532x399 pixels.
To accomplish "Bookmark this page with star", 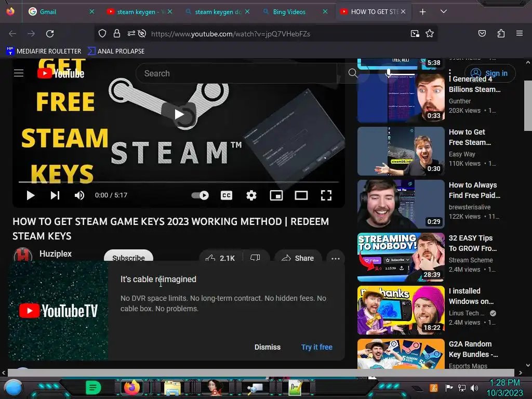I will [x=430, y=34].
